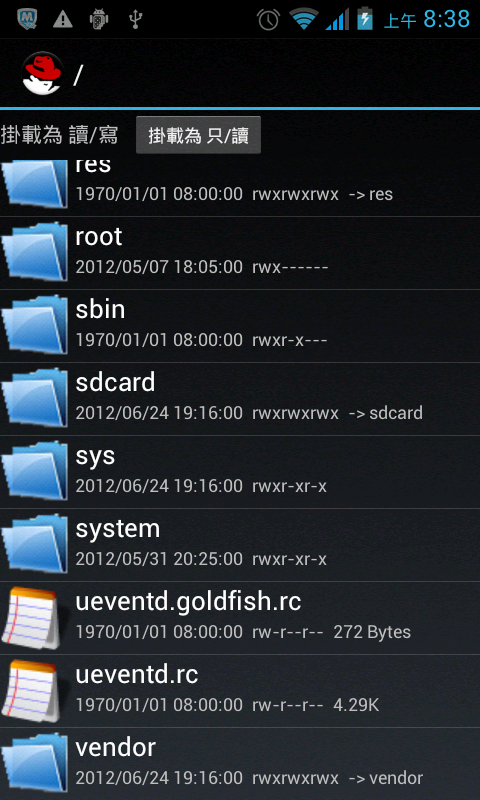480x800 pixels.
Task: Open the vendor folder icon
Action: pos(35,763)
